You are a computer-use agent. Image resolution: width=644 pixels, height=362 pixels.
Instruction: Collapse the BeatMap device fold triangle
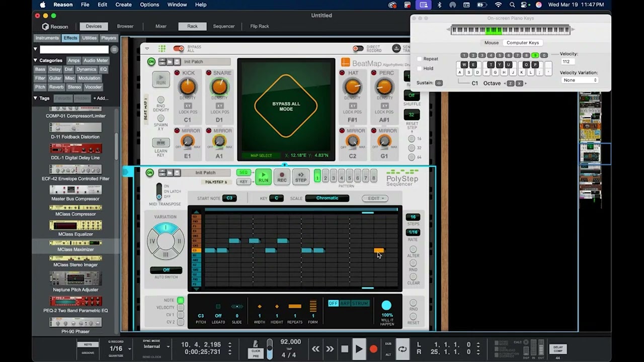147,49
